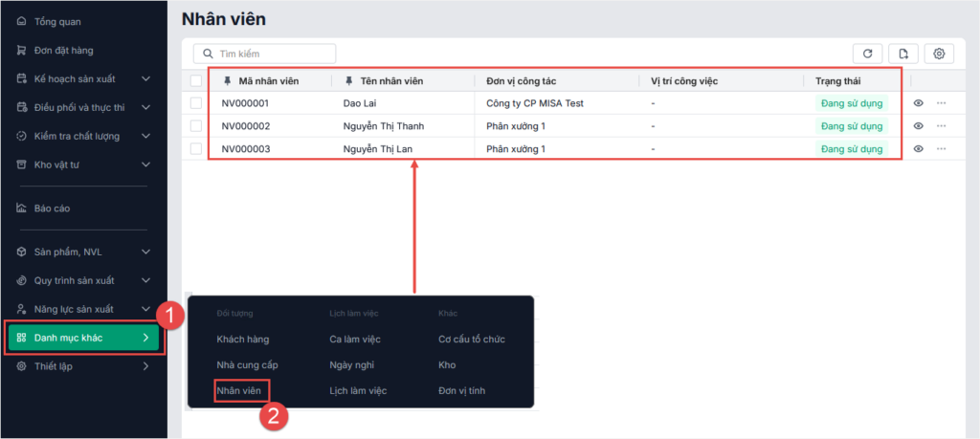980x439 pixels.
Task: Expand Kế hoạch sản xuất chevron
Action: click(145, 79)
